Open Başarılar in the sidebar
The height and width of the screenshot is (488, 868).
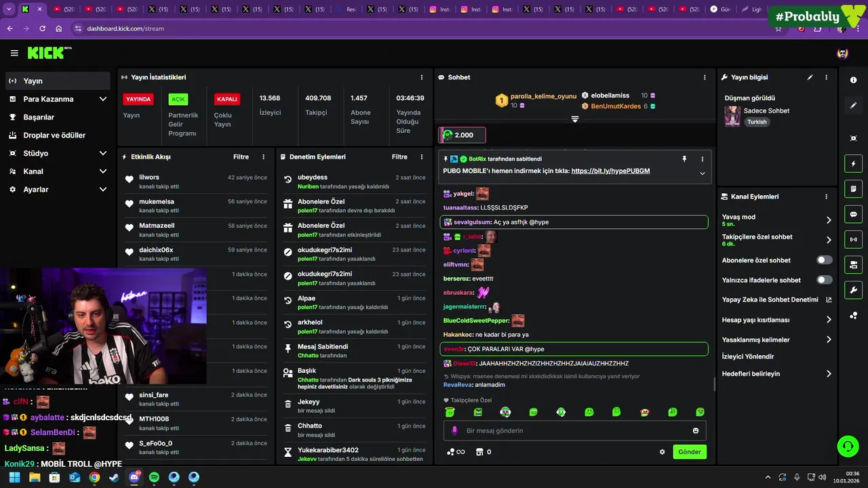click(x=58, y=117)
